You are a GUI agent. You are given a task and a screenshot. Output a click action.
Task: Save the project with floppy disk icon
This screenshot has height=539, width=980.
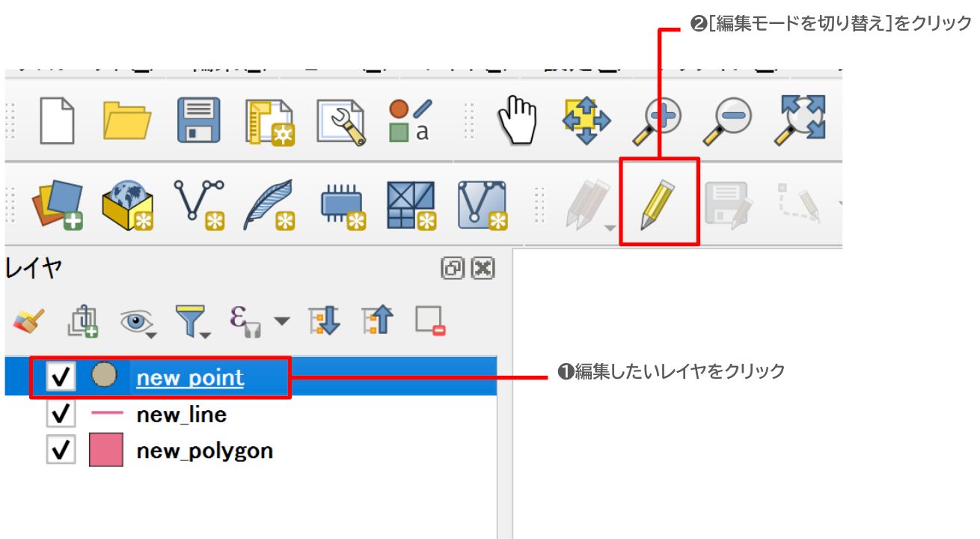pos(198,121)
